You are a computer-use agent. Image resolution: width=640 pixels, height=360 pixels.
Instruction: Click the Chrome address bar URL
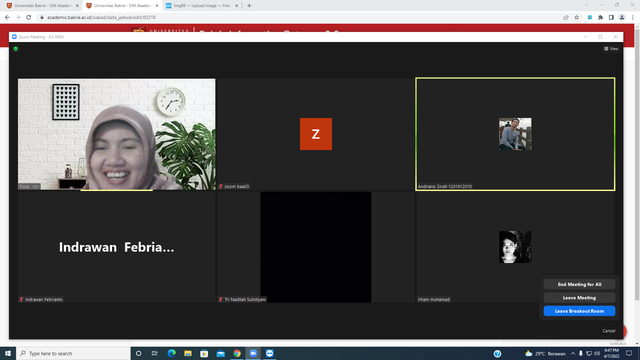pos(101,18)
